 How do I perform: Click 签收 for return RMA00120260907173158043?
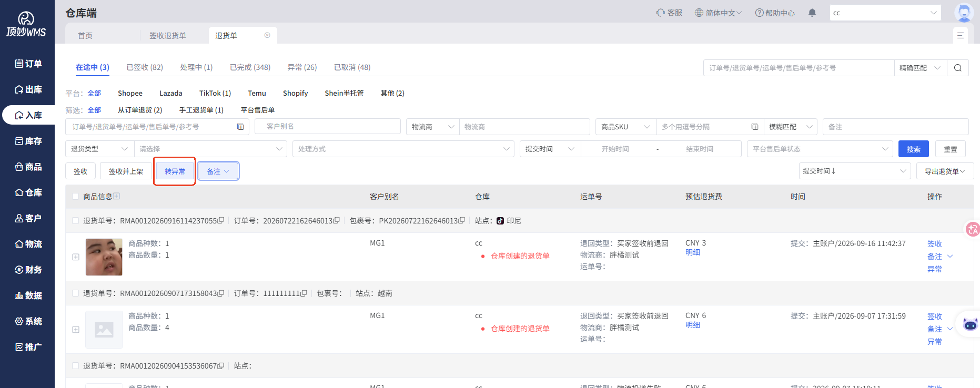click(935, 316)
